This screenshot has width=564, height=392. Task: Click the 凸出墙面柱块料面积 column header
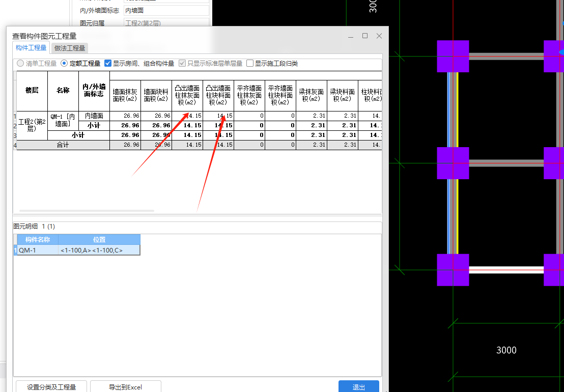218,96
